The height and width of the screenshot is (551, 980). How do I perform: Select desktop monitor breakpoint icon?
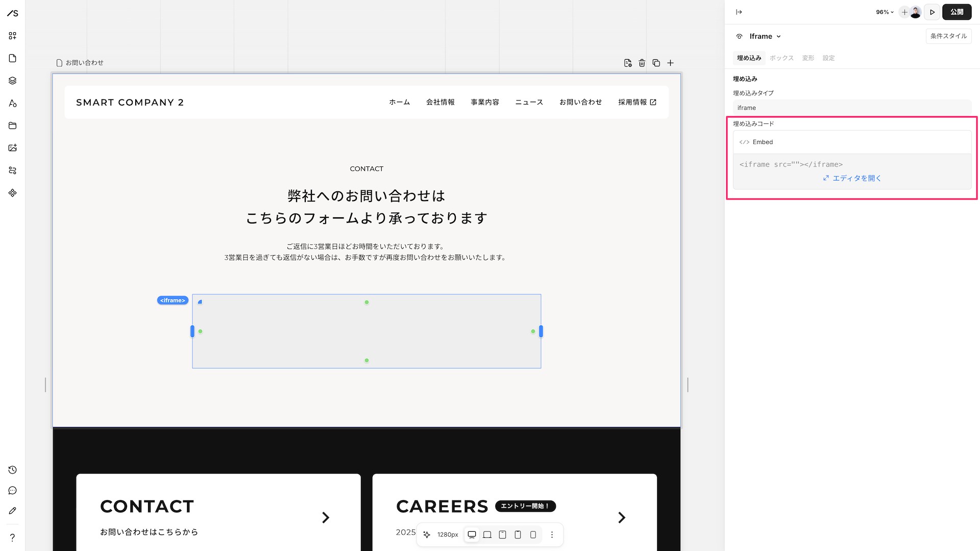coord(472,535)
